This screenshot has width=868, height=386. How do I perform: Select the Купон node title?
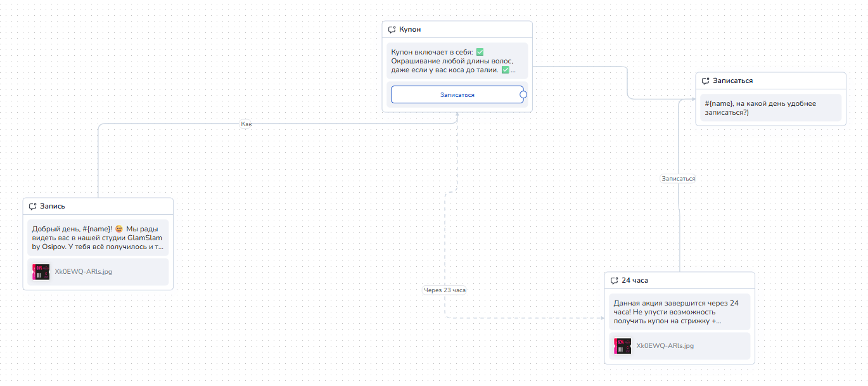coord(410,30)
